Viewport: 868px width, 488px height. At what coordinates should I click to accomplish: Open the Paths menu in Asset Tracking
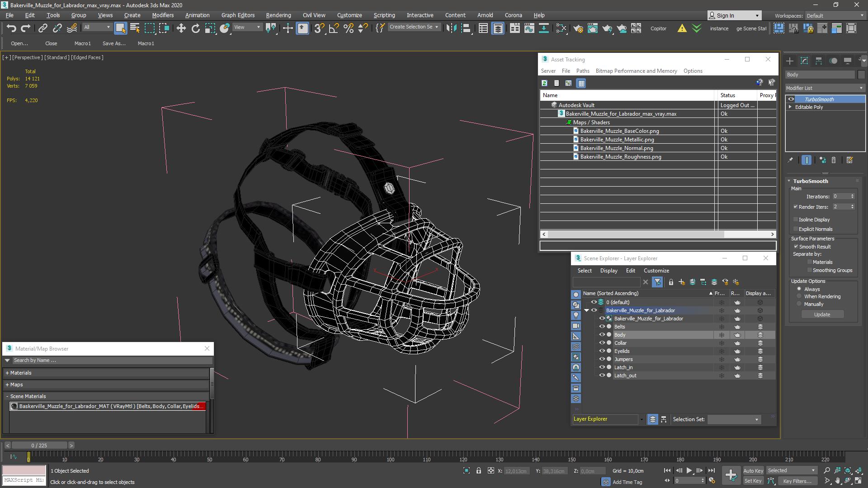583,71
